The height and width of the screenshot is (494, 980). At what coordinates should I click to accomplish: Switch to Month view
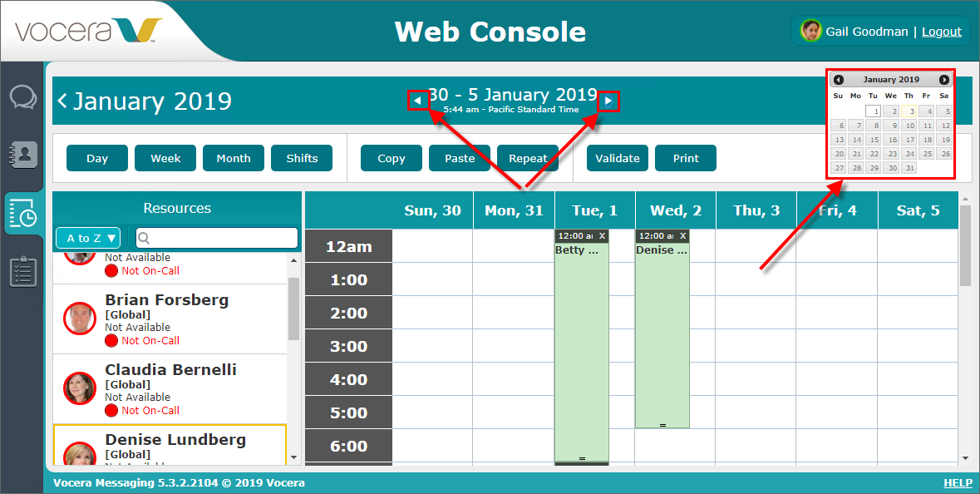(x=234, y=158)
